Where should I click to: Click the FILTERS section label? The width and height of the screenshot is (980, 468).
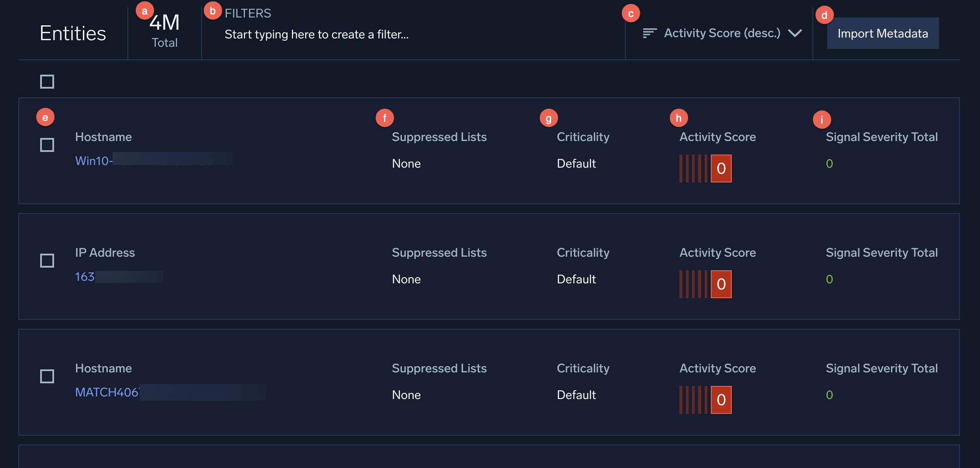[x=247, y=13]
